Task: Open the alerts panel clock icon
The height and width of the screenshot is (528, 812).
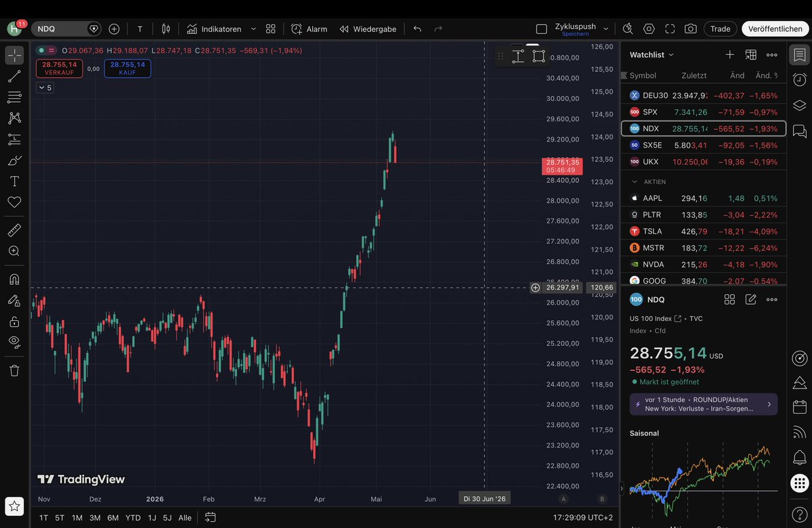Action: tap(800, 79)
